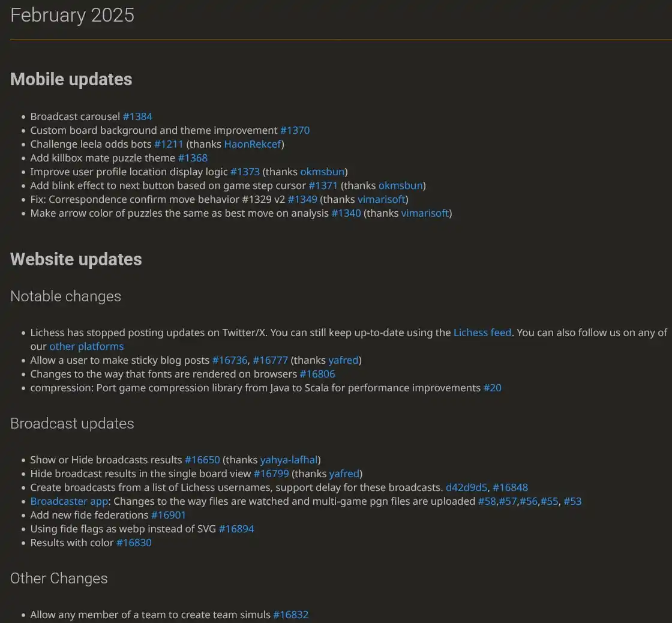The height and width of the screenshot is (623, 672).
Task: Open Broadcast carousel issue #1384
Action: pyautogui.click(x=137, y=116)
